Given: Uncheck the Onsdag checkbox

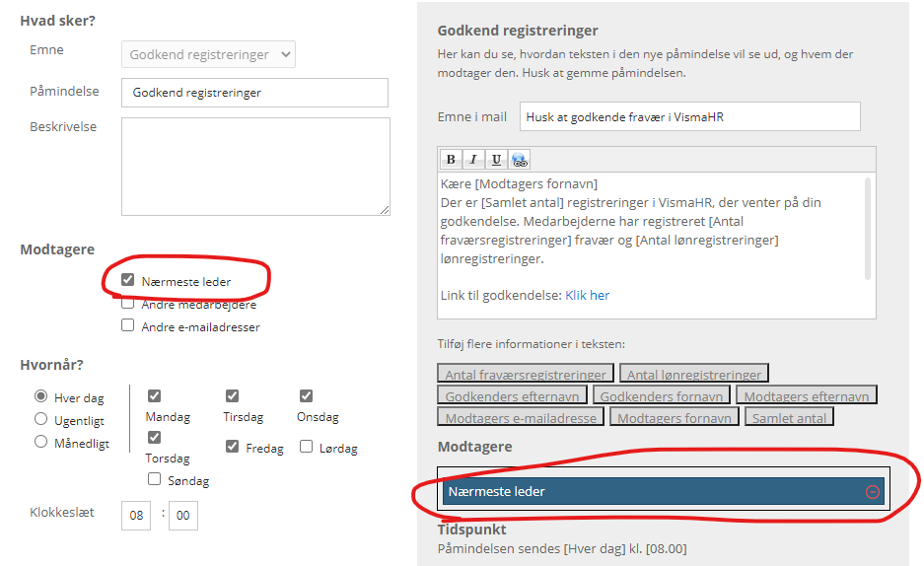Looking at the screenshot, I should pyautogui.click(x=306, y=395).
